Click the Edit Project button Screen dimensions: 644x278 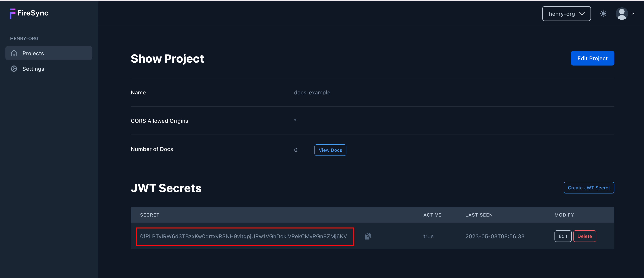592,58
